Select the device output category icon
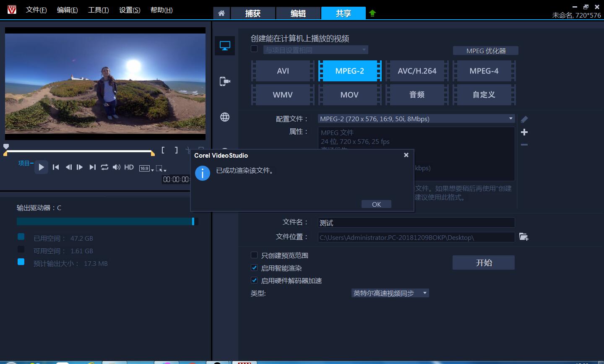Screen dimensions: 604x364 tap(225, 81)
